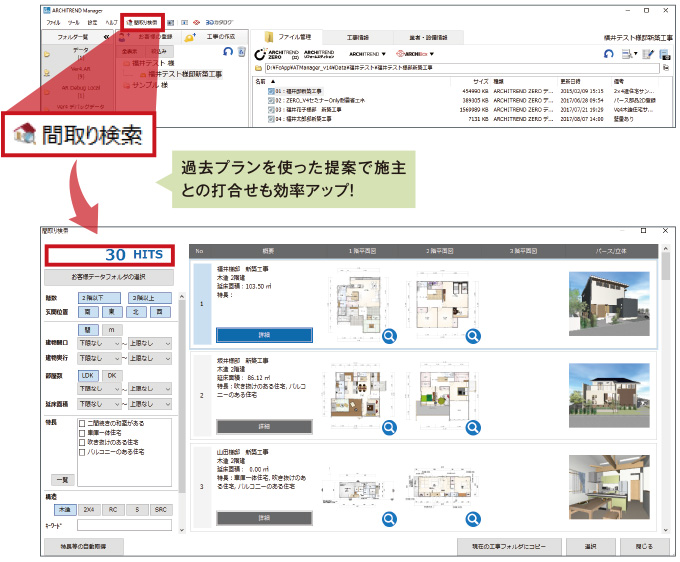This screenshot has height=562, width=680.
Task: Expand the ARCHIBox ▼ dropdown menu
Action: 415,54
